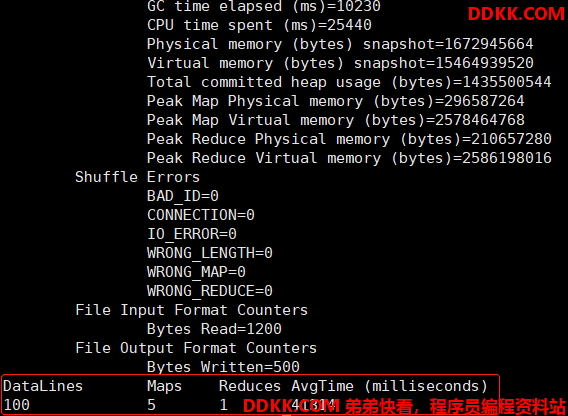568x416 pixels.
Task: Click the WRONG_REDUCE=0 counter
Action: [x=210, y=291]
